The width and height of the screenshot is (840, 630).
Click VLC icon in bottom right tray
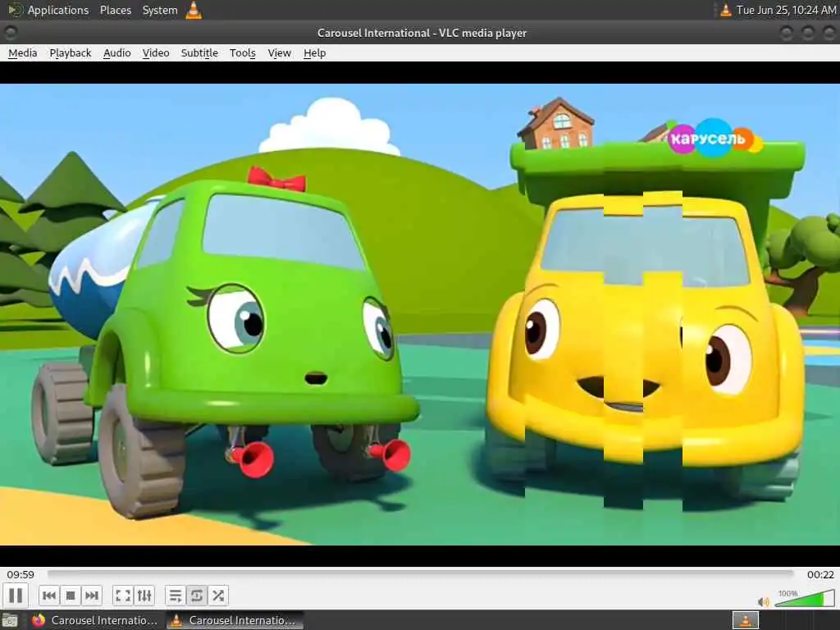[745, 620]
